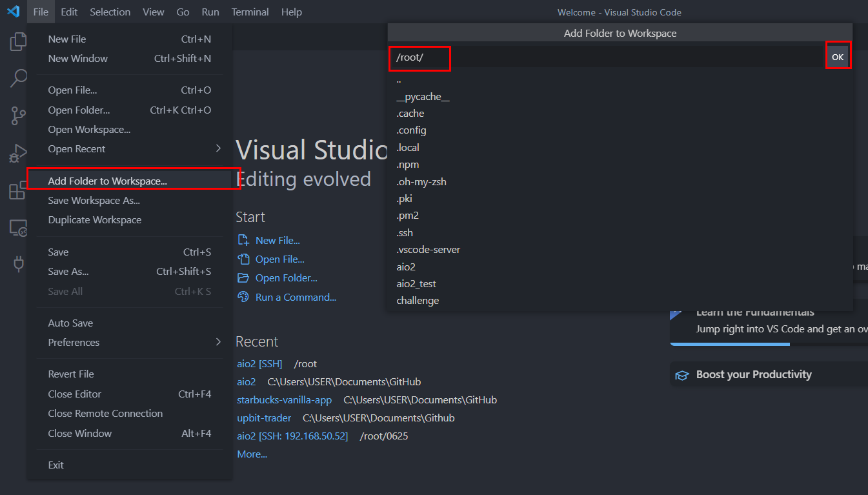The width and height of the screenshot is (868, 495).
Task: Select the .config folder entry
Action: coord(620,130)
